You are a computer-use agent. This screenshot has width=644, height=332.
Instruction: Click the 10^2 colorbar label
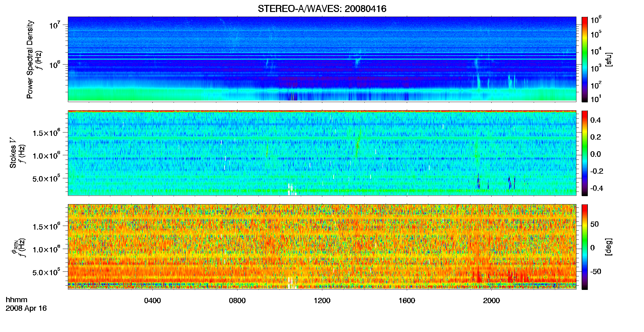click(596, 85)
